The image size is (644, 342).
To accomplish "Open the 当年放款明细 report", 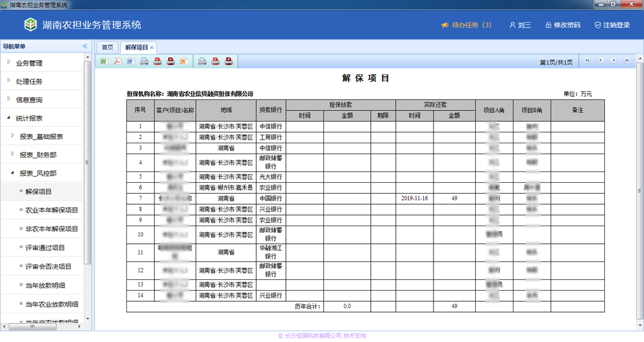I will 45,286.
